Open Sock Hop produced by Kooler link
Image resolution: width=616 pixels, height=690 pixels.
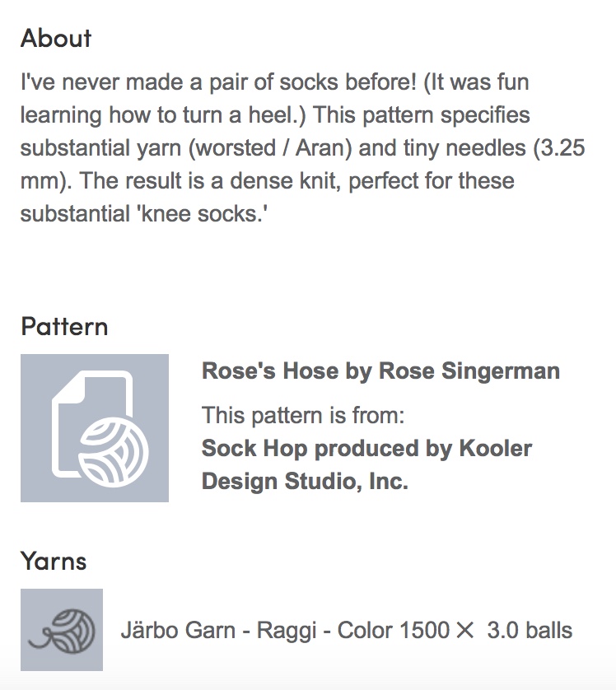pyautogui.click(x=366, y=449)
